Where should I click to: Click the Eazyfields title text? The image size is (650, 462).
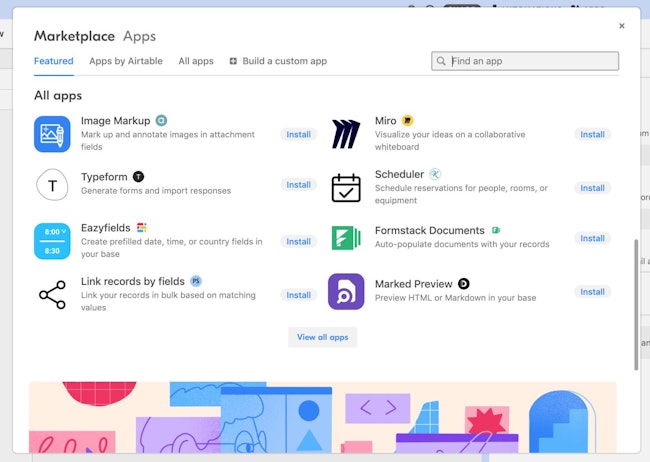(x=106, y=228)
